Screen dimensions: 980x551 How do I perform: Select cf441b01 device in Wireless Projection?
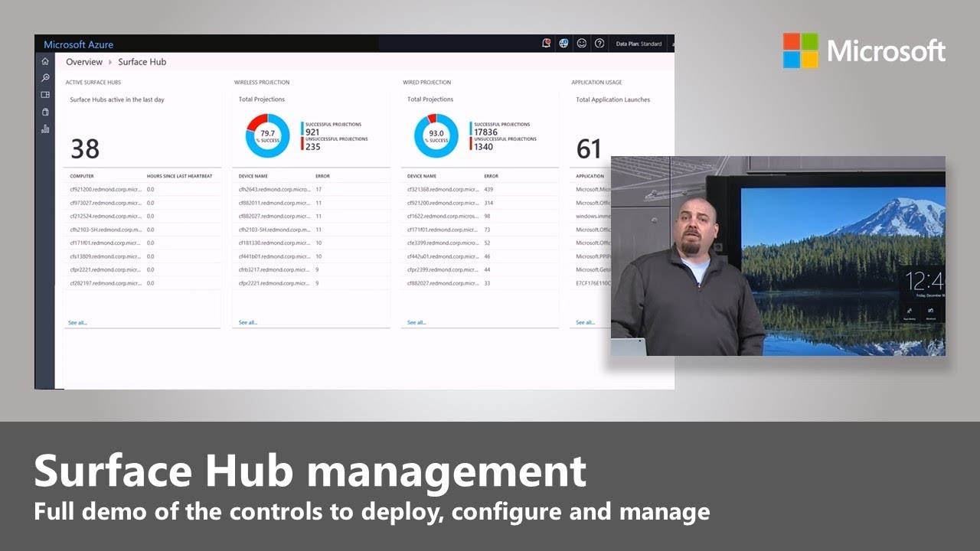(x=311, y=256)
